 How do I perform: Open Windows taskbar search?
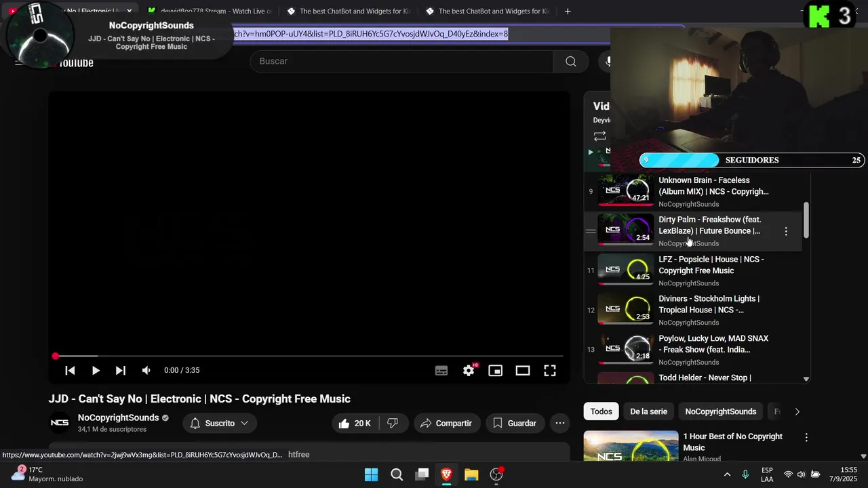click(x=397, y=474)
